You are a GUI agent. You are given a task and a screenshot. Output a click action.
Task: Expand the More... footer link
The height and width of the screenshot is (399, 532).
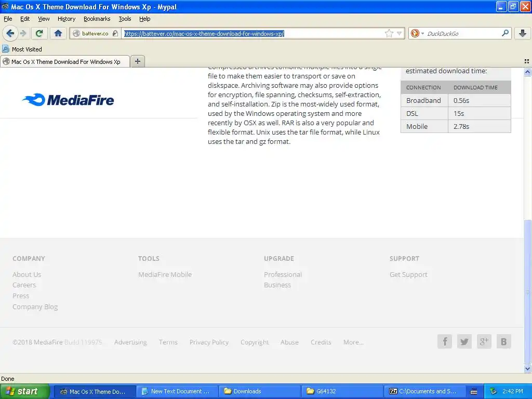point(353,342)
